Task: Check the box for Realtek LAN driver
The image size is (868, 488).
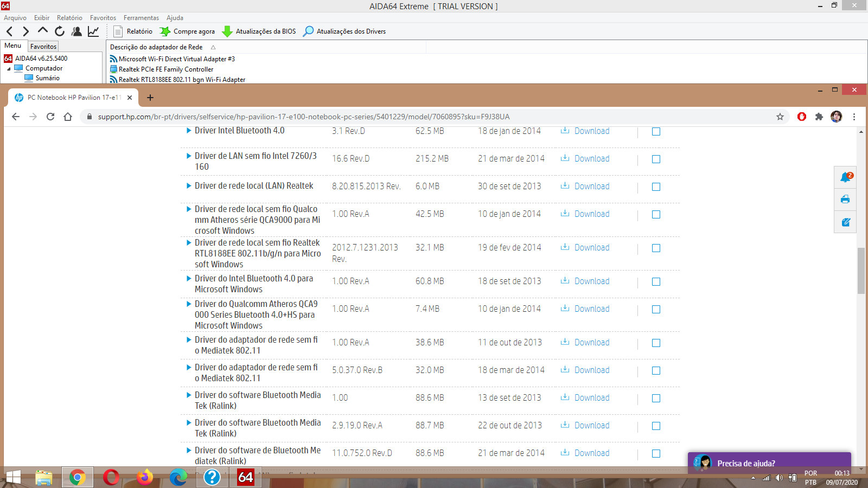Action: point(656,187)
